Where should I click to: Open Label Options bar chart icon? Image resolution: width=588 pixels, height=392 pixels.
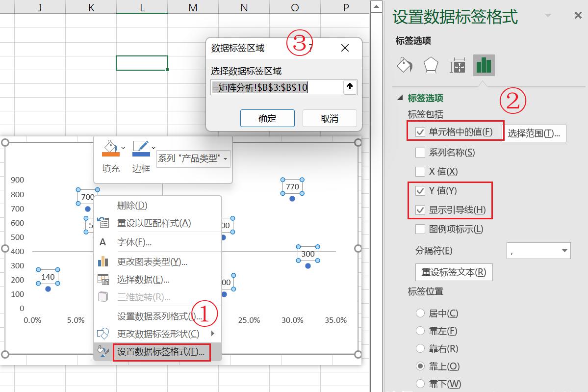[x=484, y=65]
